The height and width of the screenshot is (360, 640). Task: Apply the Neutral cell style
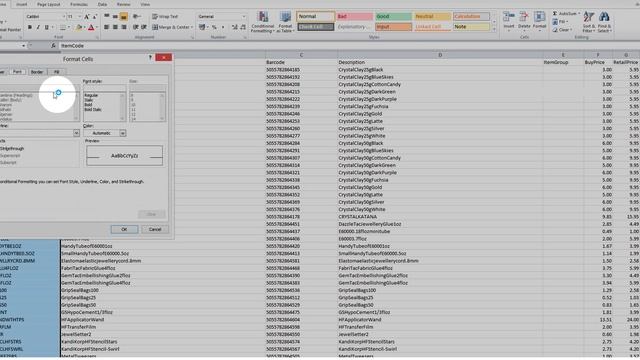[432, 16]
